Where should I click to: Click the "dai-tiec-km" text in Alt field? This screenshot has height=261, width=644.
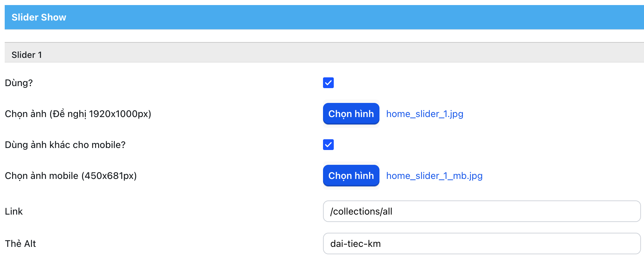click(356, 244)
